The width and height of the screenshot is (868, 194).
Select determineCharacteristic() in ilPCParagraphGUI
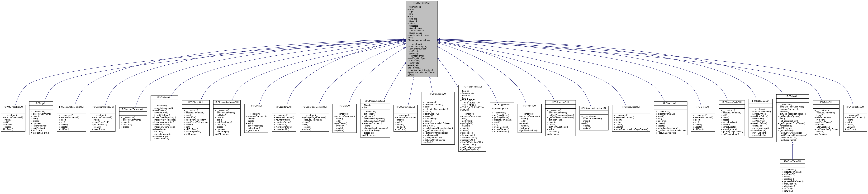coord(436,109)
